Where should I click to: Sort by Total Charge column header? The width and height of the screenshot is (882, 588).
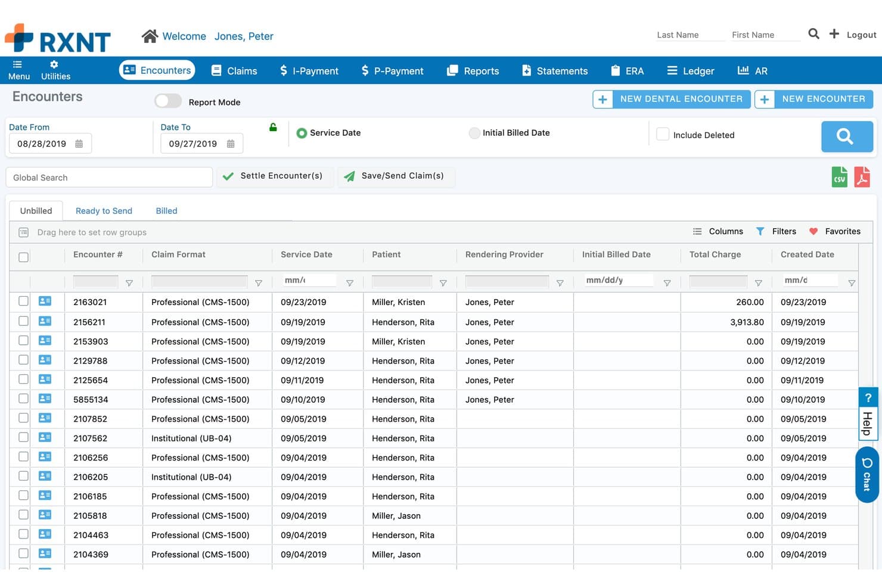coord(715,254)
